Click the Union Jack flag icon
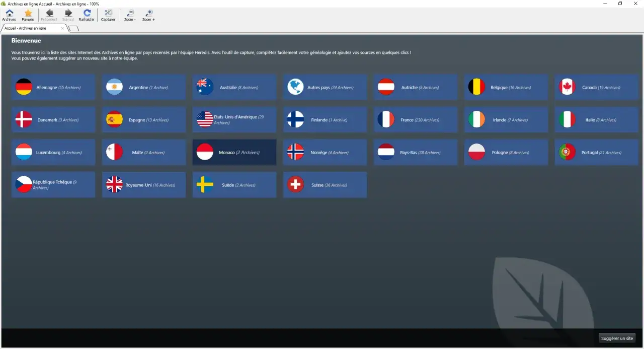Image resolution: width=644 pixels, height=349 pixels. (x=114, y=185)
